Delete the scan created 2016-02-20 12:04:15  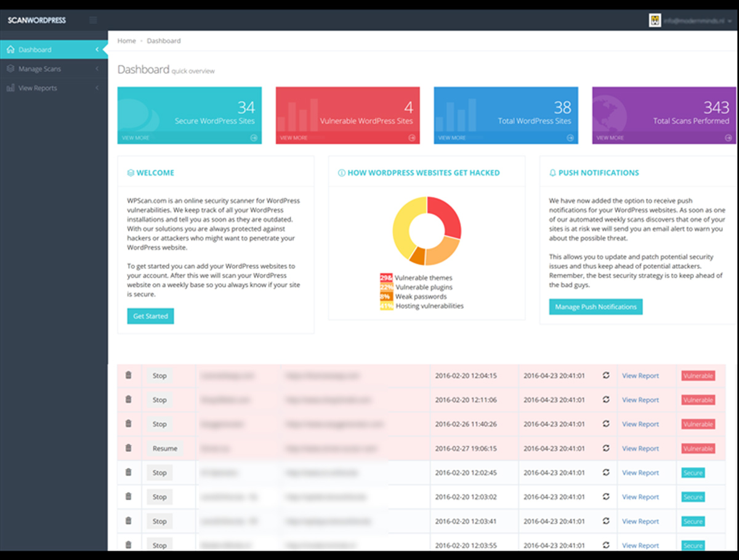129,375
